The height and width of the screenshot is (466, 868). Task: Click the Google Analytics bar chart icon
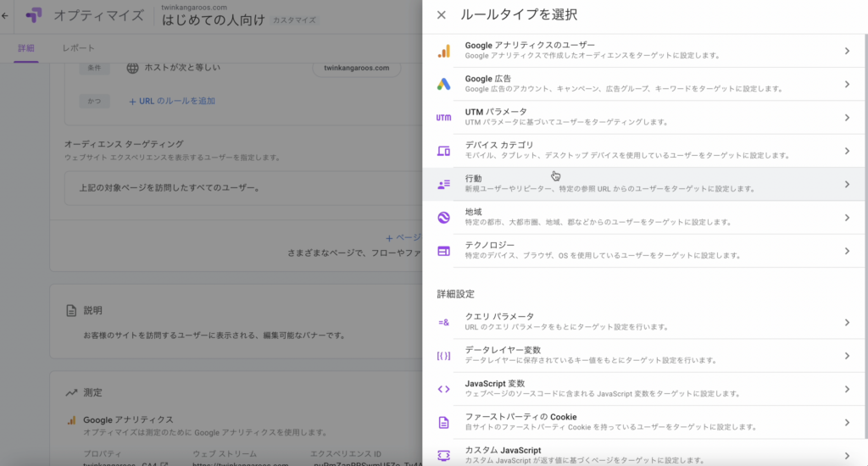point(443,51)
